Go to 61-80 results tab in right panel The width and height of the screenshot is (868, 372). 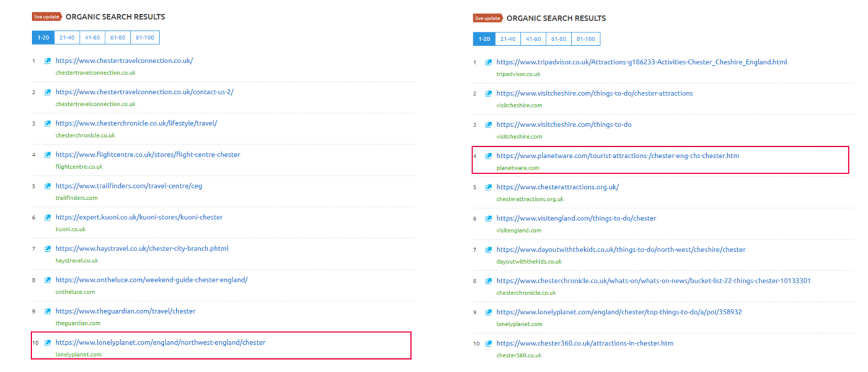(559, 39)
